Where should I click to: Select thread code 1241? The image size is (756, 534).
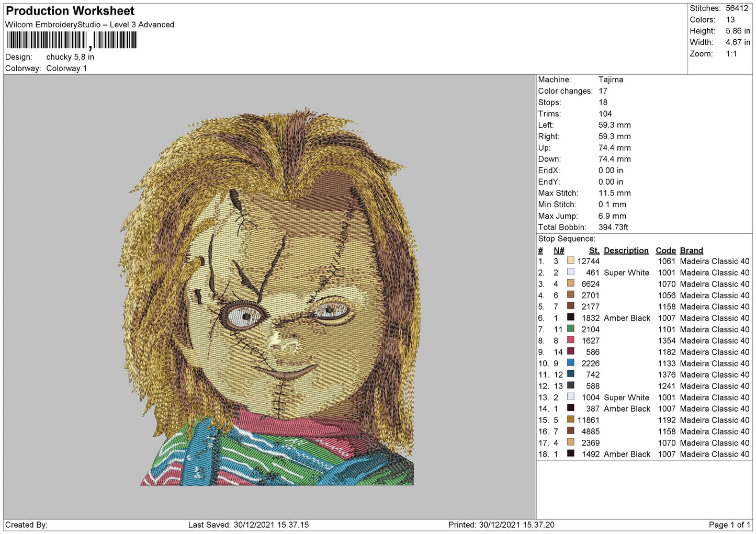coord(667,387)
